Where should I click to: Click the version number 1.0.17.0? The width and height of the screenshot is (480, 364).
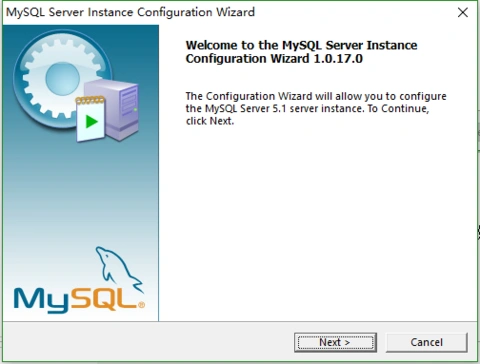point(338,59)
